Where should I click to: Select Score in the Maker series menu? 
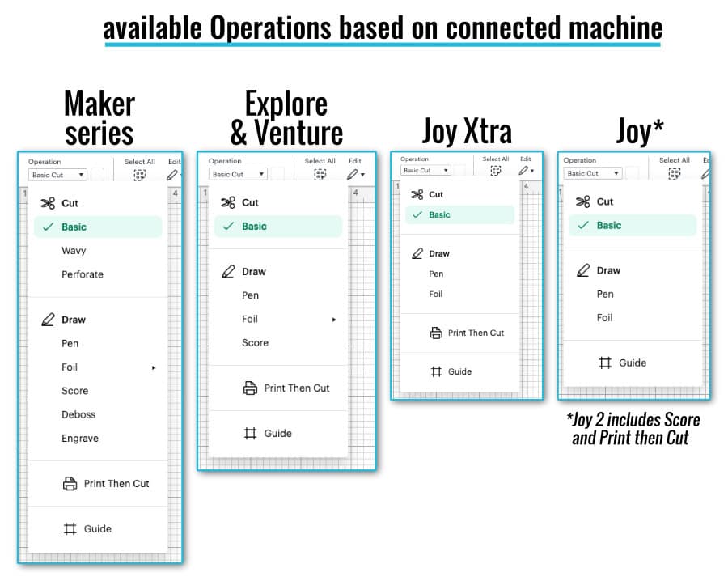click(74, 391)
